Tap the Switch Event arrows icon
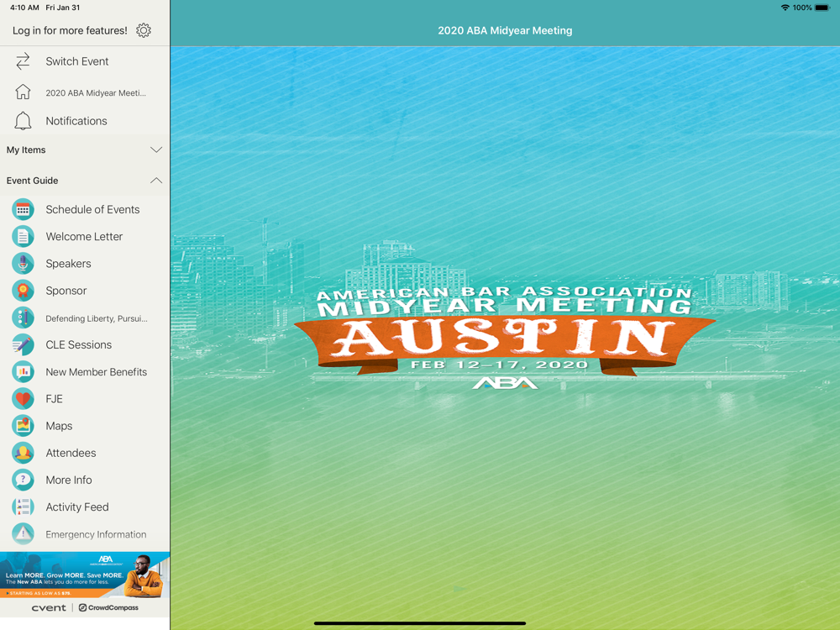Image resolution: width=840 pixels, height=630 pixels. pyautogui.click(x=23, y=61)
